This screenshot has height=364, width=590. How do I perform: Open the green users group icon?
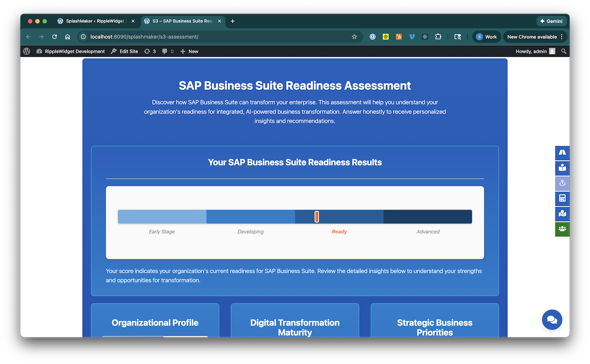[x=562, y=229]
